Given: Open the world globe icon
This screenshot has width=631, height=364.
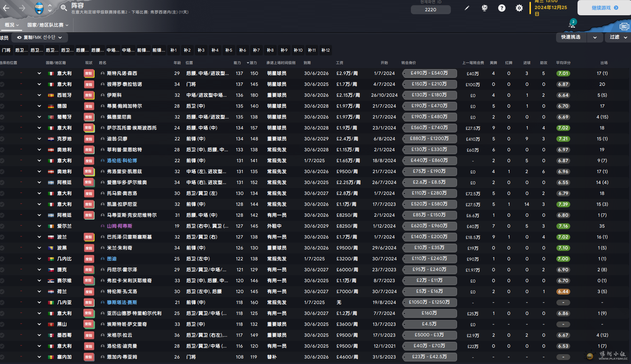Looking at the screenshot, I should click(x=484, y=8).
